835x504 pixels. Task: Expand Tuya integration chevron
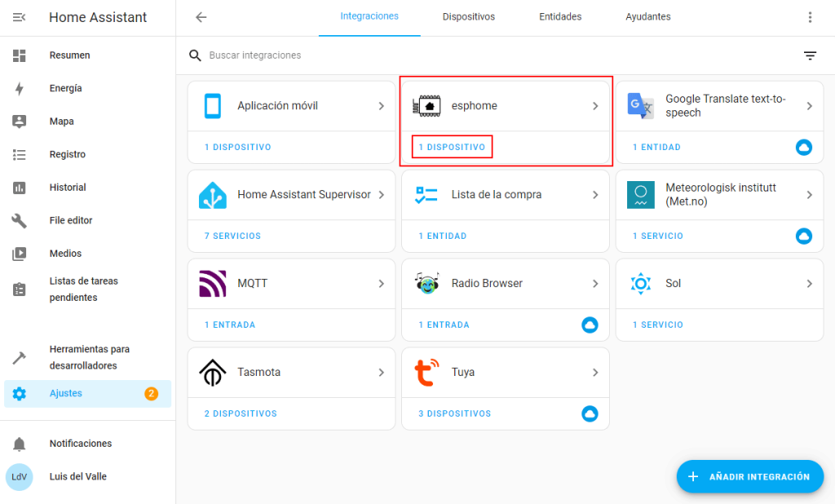595,373
